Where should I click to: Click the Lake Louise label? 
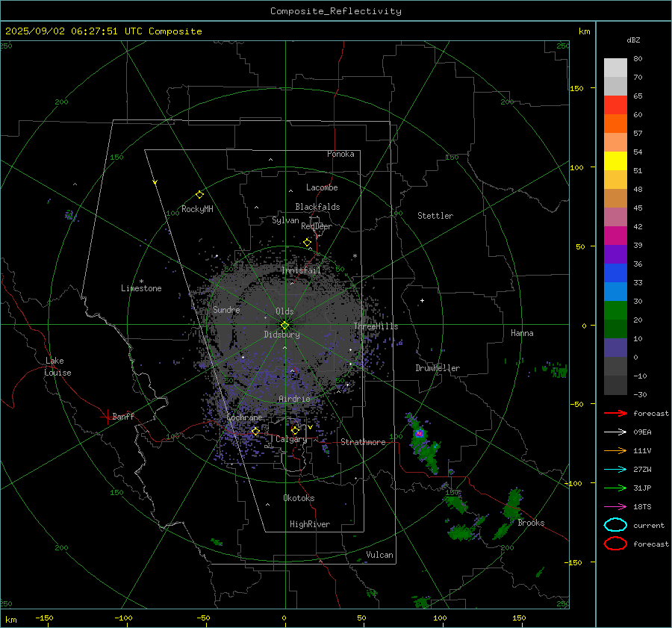[57, 367]
